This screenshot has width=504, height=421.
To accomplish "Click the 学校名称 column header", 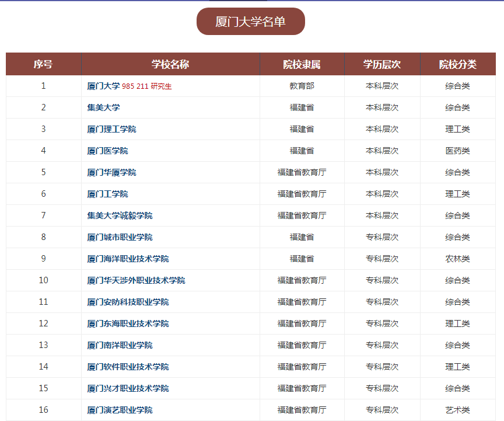I will click(169, 64).
